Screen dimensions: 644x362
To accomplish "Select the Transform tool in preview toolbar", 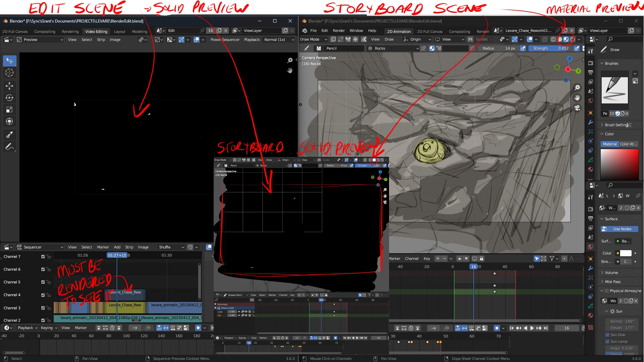I will click(9, 121).
